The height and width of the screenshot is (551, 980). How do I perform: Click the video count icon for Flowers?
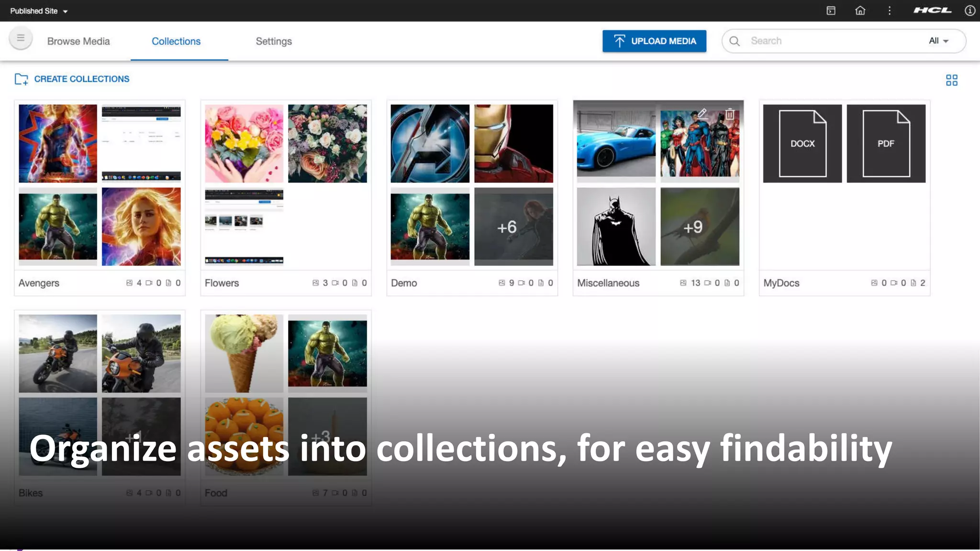click(335, 283)
